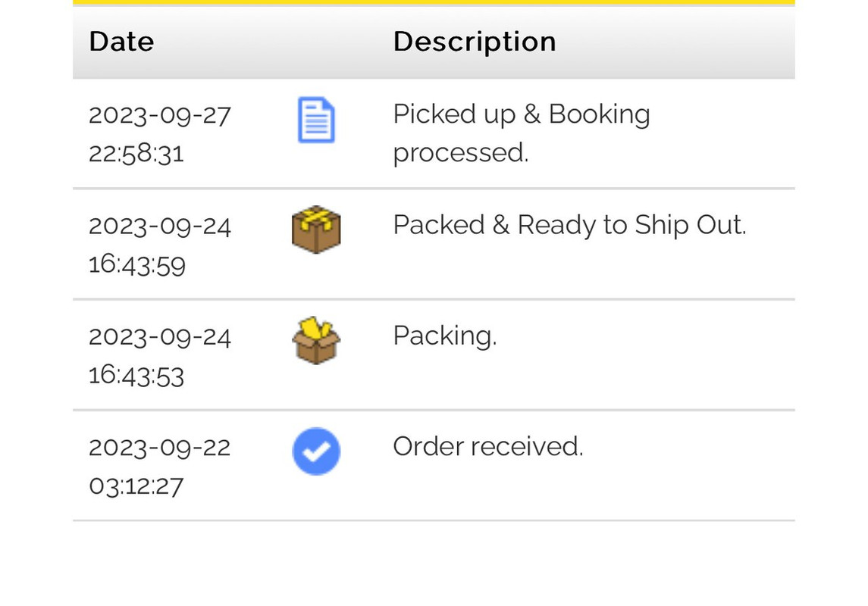The height and width of the screenshot is (606, 868).
Task: Click the Date column header
Action: (121, 42)
